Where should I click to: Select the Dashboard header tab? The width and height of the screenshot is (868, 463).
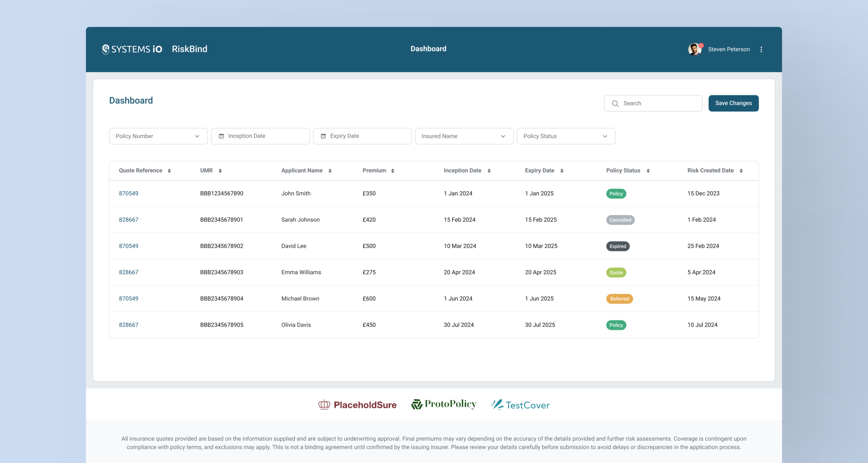tap(428, 49)
